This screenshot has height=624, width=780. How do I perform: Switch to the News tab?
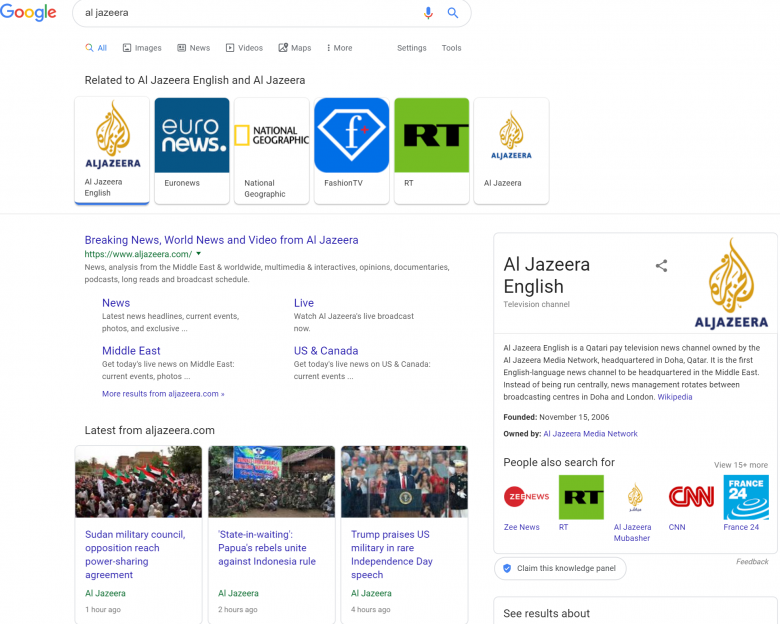(194, 48)
